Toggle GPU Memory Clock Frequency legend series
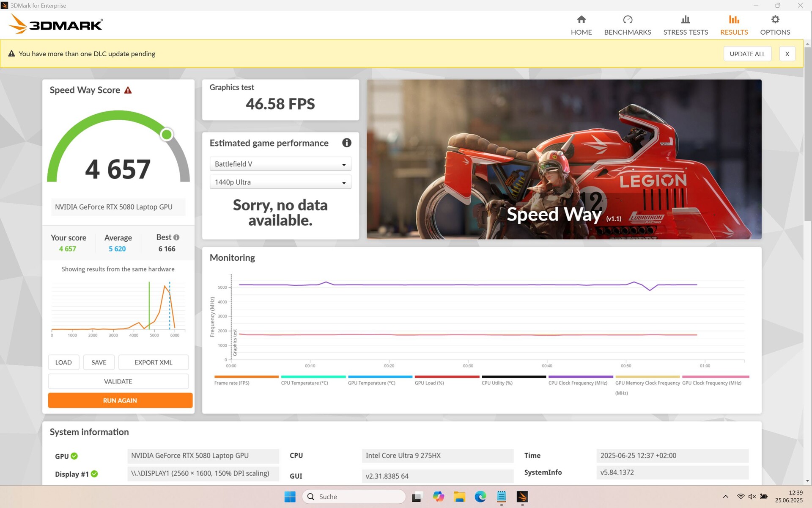 tap(647, 385)
